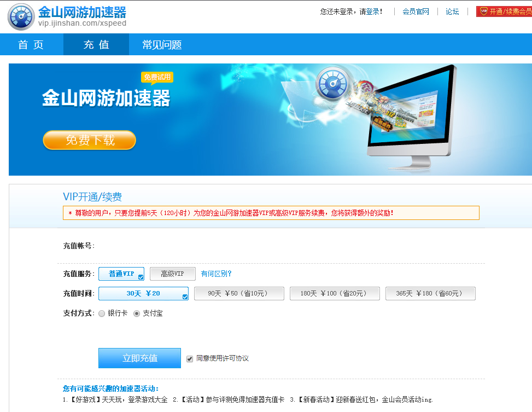532x412 pixels.
Task: Open the 有何区别? link
Action: pos(216,274)
